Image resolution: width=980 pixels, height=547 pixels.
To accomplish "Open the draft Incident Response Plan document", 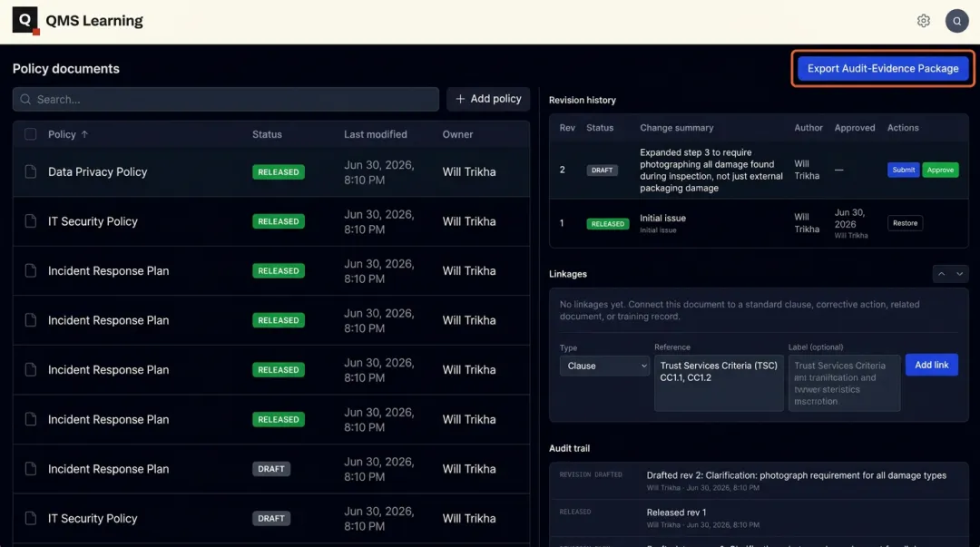I will point(271,469).
